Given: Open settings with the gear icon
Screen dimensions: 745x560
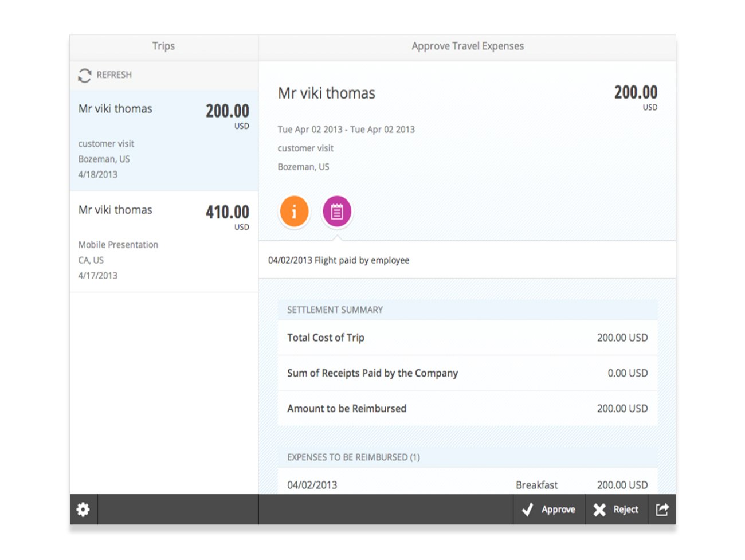Looking at the screenshot, I should coord(83,510).
